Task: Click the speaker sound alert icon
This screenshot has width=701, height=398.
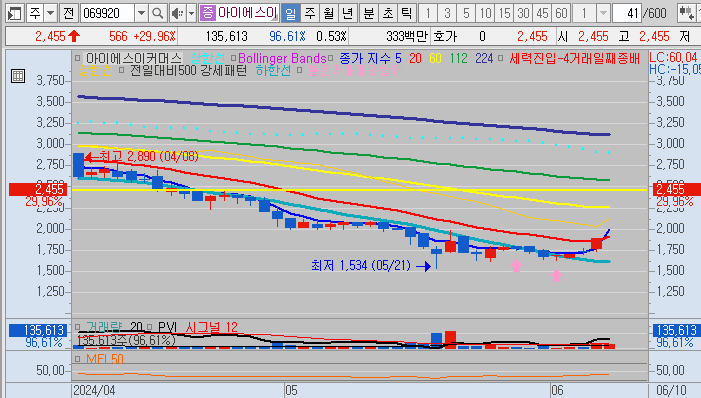Action: click(177, 13)
